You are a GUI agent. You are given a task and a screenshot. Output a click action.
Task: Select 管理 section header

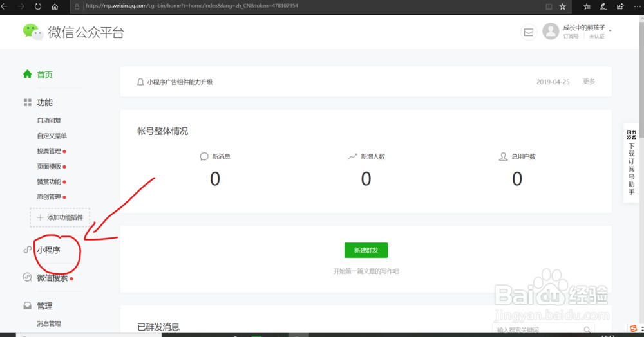tap(45, 306)
